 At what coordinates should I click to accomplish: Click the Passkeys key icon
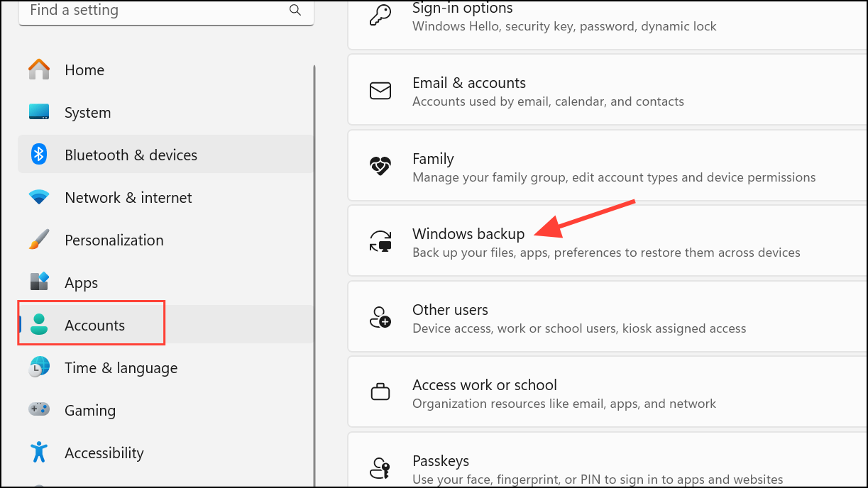[x=380, y=467]
